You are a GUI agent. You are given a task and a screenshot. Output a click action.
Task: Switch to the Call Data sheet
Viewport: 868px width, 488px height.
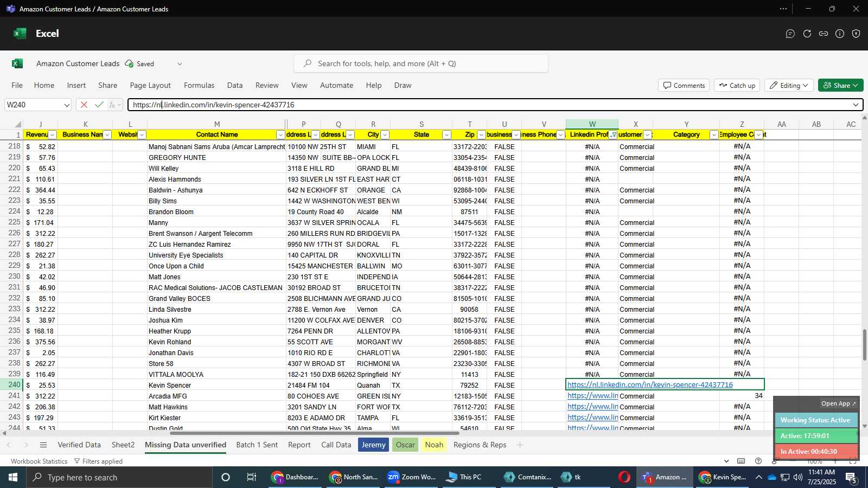click(x=336, y=445)
